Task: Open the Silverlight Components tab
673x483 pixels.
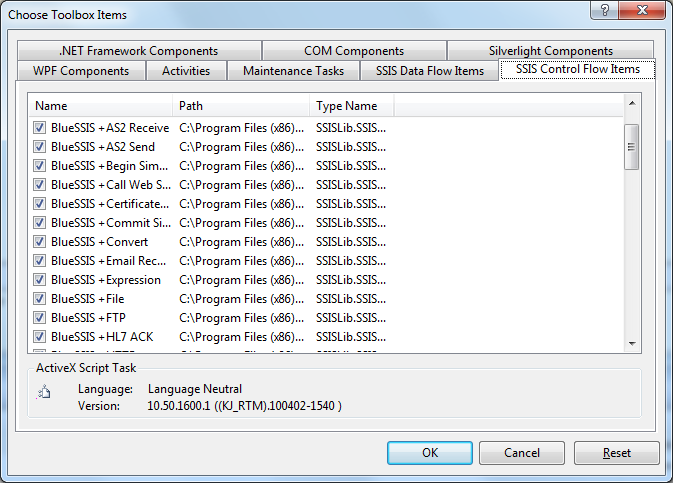Action: pos(551,51)
